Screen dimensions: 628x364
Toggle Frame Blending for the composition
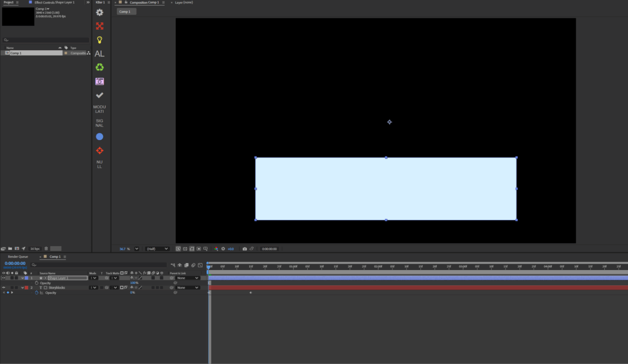tap(186, 265)
